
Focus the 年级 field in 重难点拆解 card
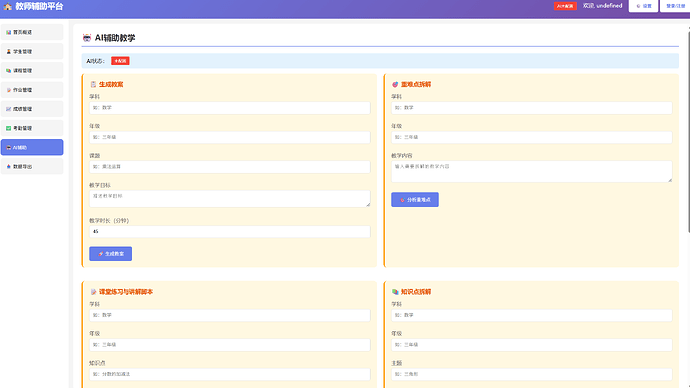[x=532, y=137]
